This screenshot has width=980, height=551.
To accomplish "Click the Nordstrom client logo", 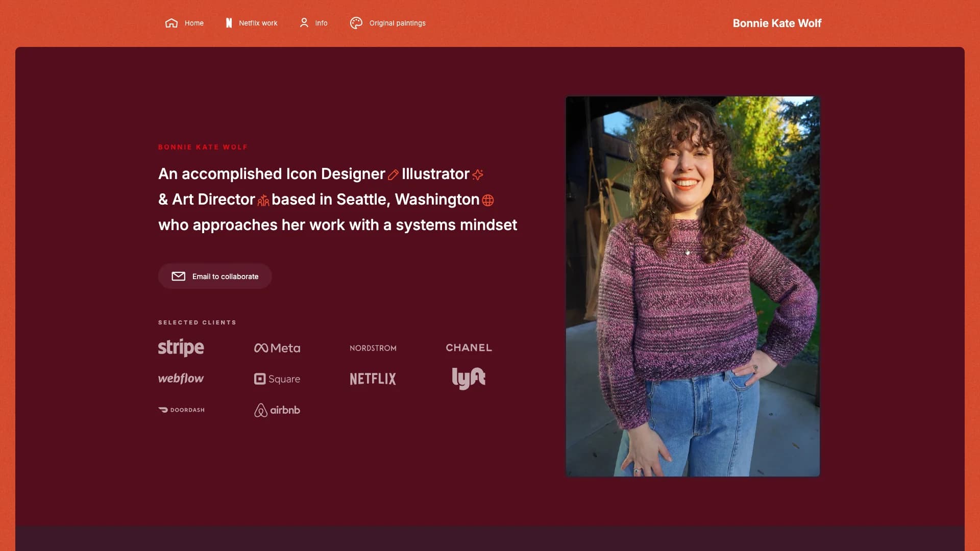I will [x=373, y=348].
